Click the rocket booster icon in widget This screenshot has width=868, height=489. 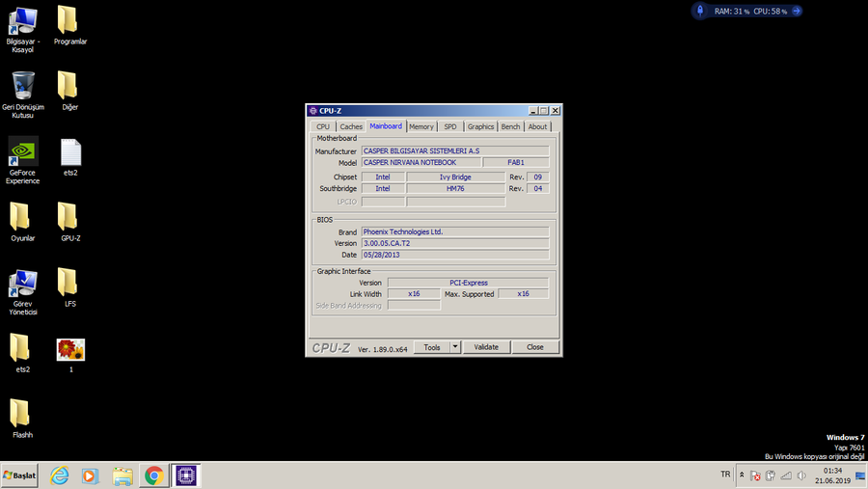click(700, 11)
